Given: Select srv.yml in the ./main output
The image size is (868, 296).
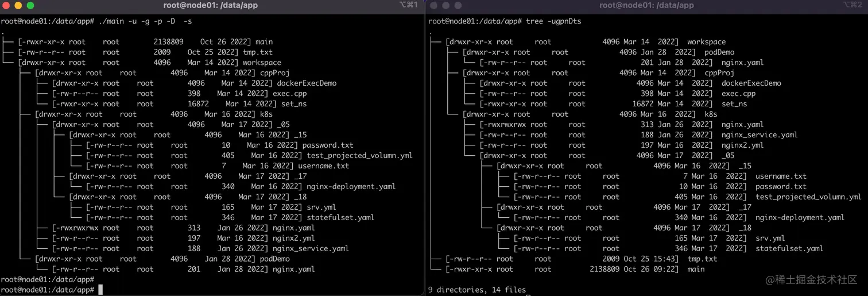Looking at the screenshot, I should coord(321,207).
